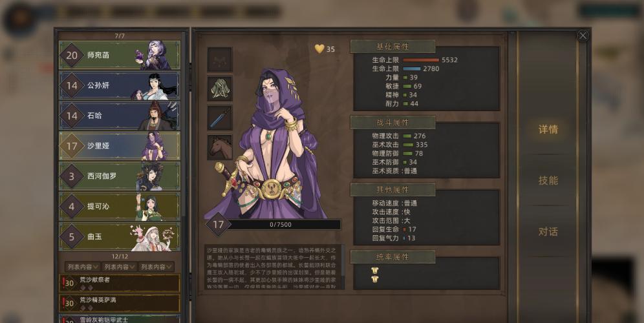Select the 详情 tab

548,129
